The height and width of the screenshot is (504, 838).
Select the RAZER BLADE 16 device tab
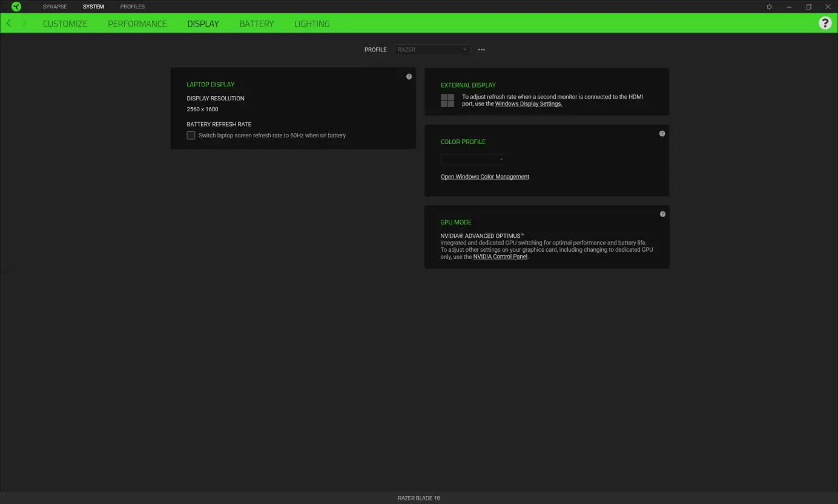tap(418, 497)
